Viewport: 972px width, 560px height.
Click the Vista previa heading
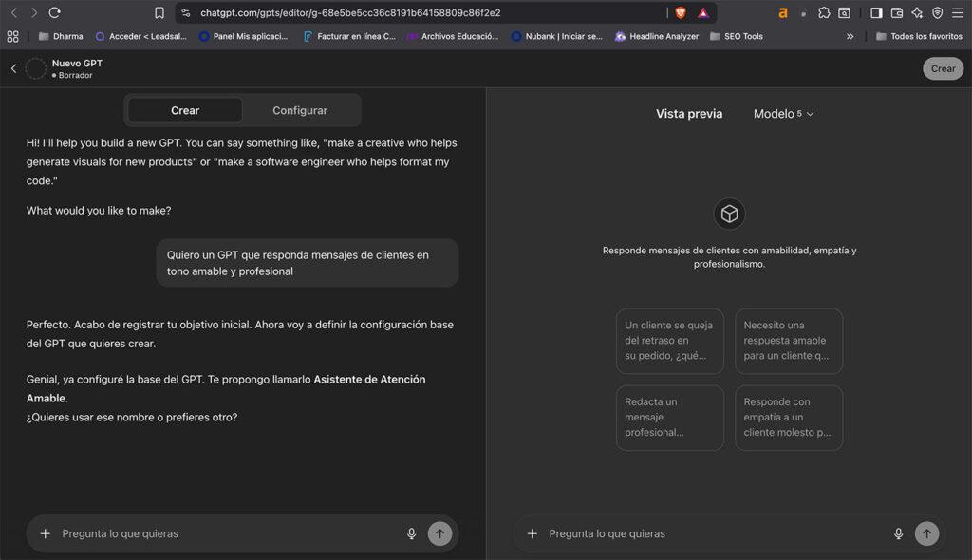pos(689,114)
